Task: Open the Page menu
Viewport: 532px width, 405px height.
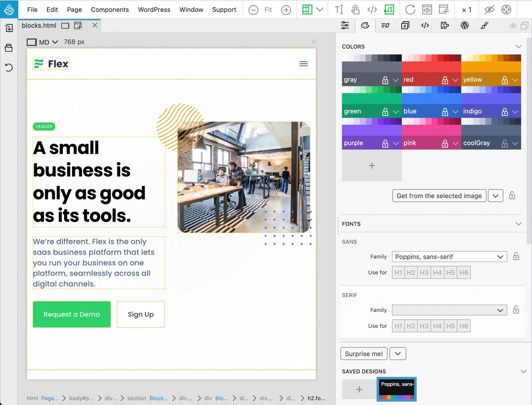Action: click(74, 10)
